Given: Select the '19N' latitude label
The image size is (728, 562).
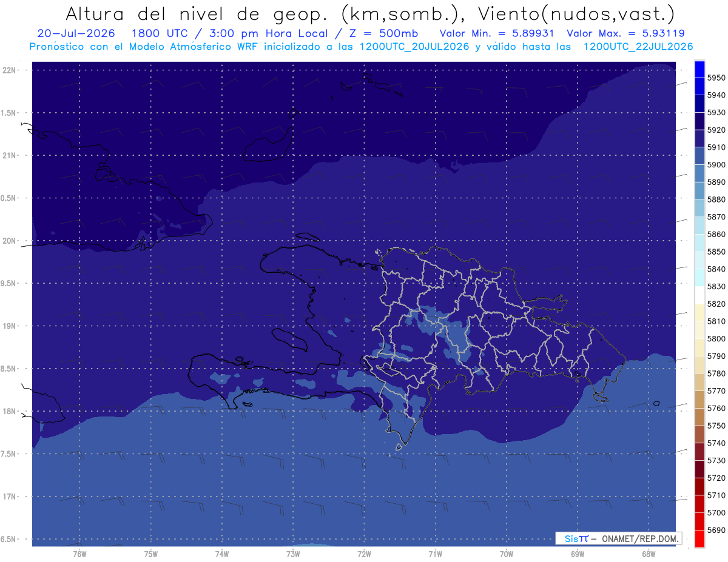Looking at the screenshot, I should [x=10, y=326].
